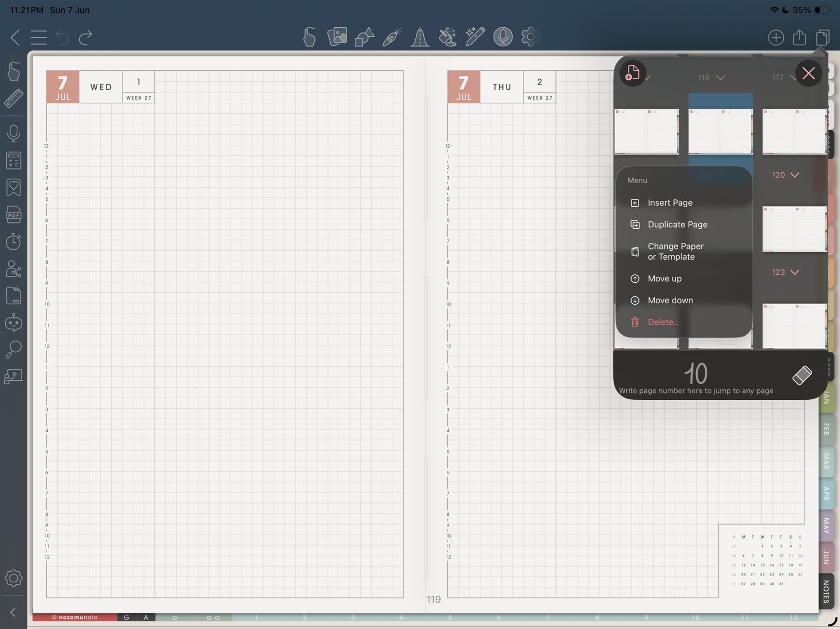Open the ruler tool in left sidebar
This screenshot has height=629, width=840.
(14, 98)
